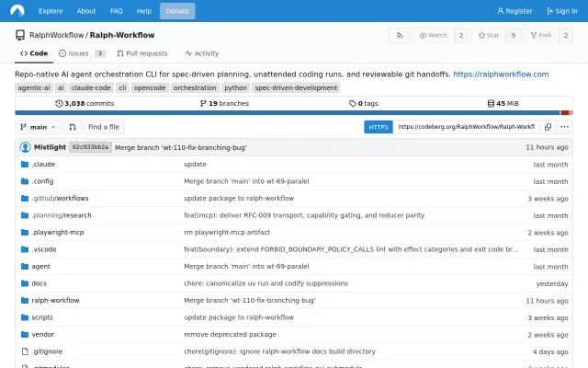Click the vendor folder icon
The height and width of the screenshot is (368, 588).
pyautogui.click(x=25, y=335)
